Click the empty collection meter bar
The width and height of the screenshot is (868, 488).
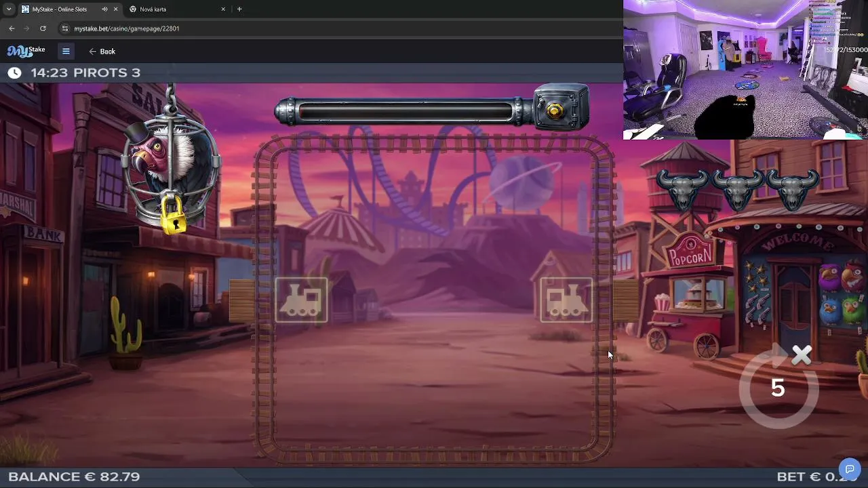406,113
